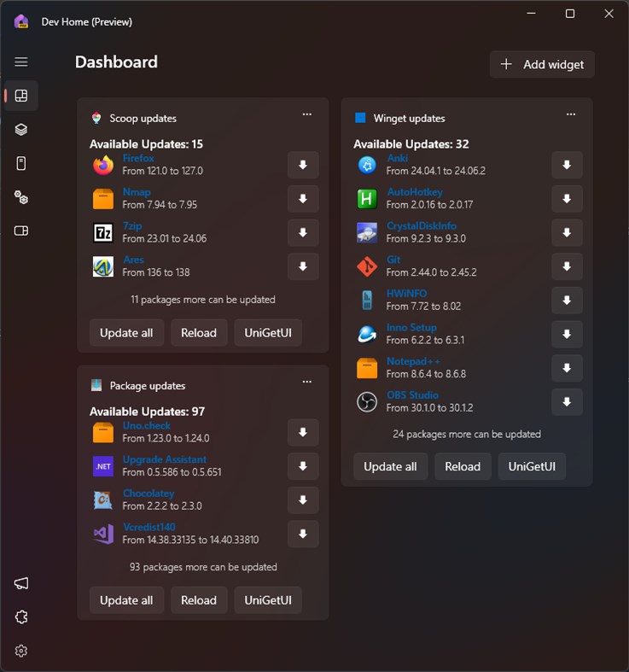Update all Winget packages
Viewport: 629px width, 672px height.
pyautogui.click(x=390, y=466)
